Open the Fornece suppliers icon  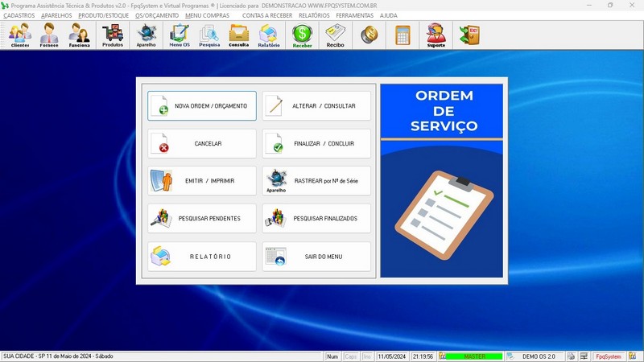tap(49, 35)
